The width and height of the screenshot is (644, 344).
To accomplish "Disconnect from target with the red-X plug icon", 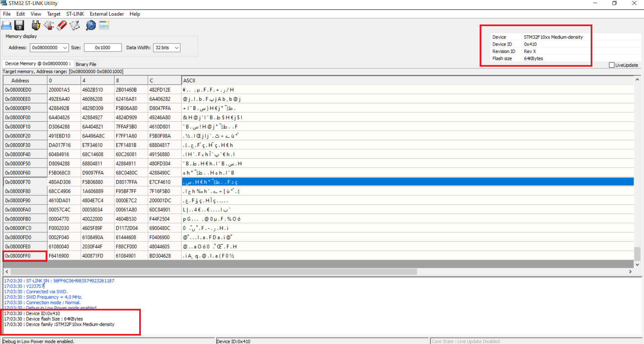I will pos(49,25).
